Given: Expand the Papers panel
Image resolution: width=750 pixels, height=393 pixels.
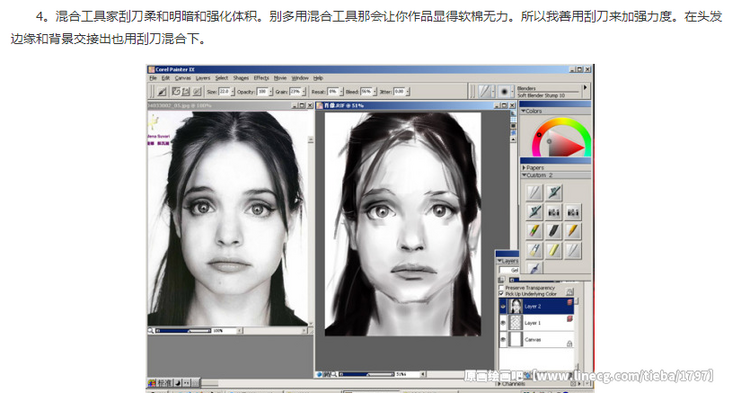Looking at the screenshot, I should (x=524, y=168).
